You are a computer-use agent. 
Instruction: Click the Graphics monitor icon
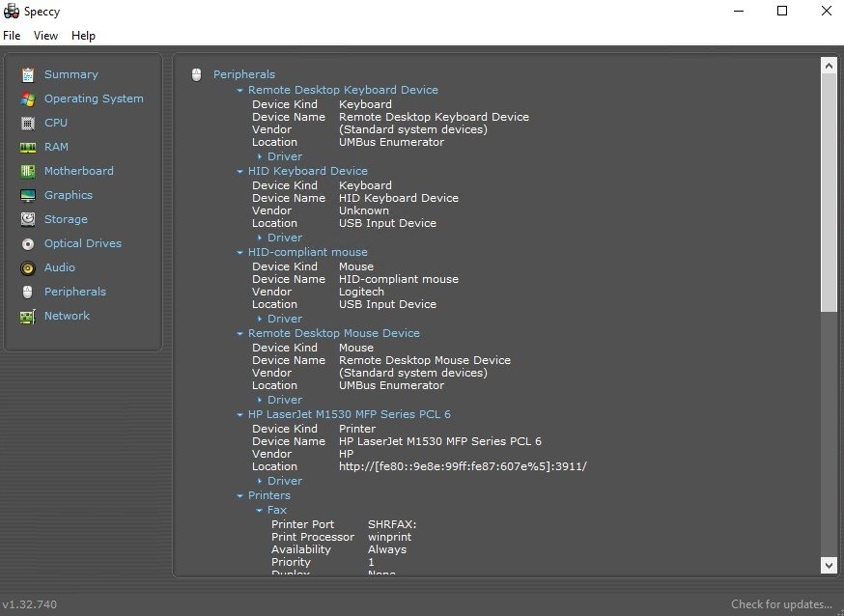[x=28, y=195]
